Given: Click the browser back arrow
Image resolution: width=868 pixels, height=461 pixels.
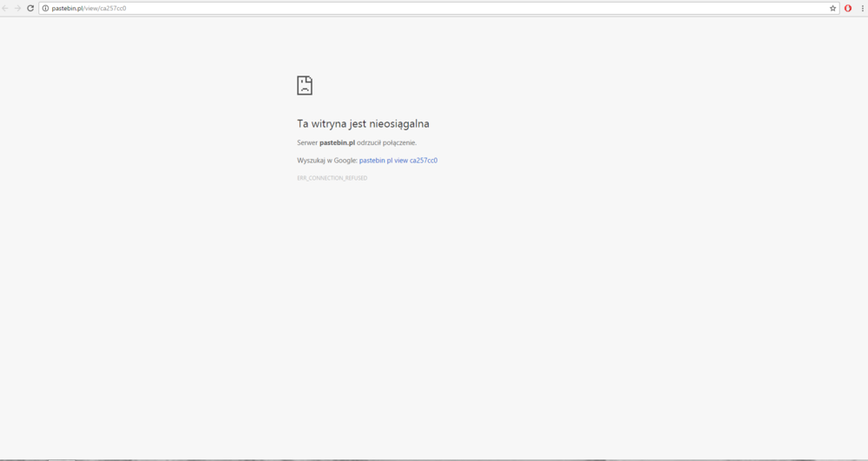Looking at the screenshot, I should pyautogui.click(x=5, y=9).
